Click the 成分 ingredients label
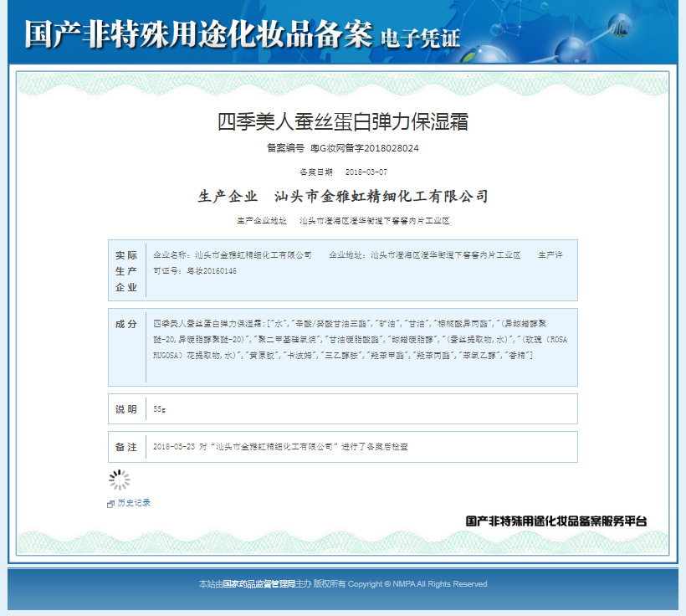This screenshot has height=616, width=686. pos(126,324)
